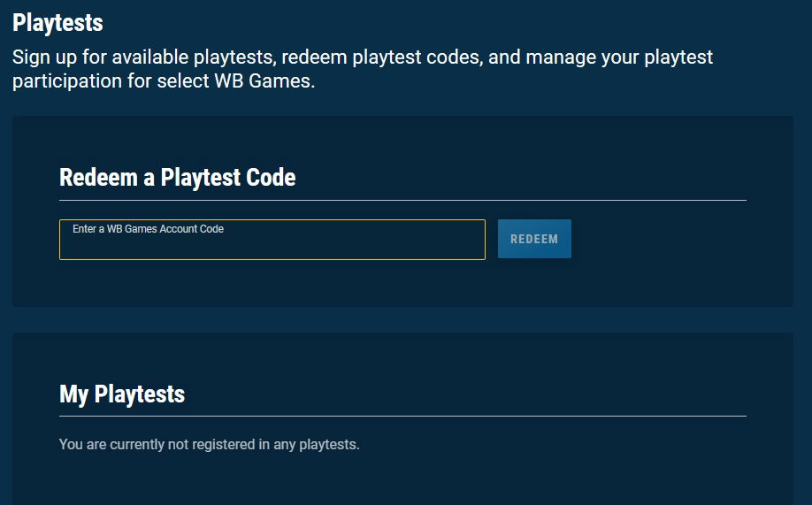Image resolution: width=812 pixels, height=505 pixels.
Task: Click the "Enter a WB Games Account Code" label
Action: pyautogui.click(x=148, y=229)
